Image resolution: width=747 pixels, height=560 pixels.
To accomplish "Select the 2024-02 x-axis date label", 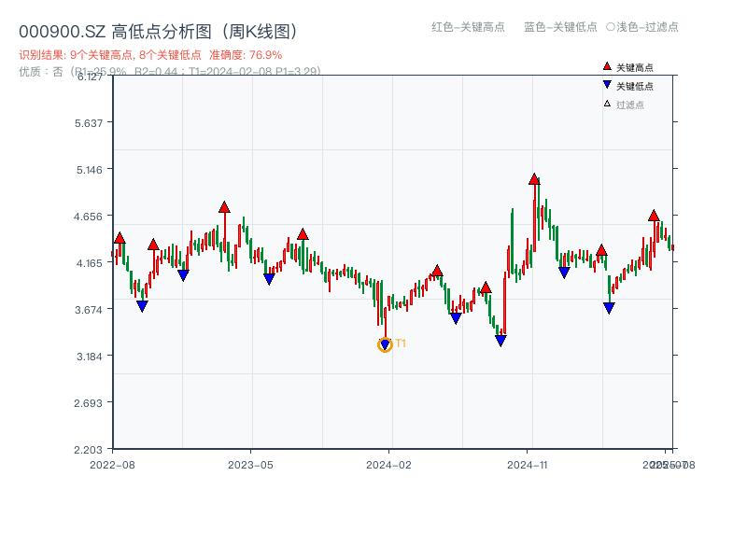I will click(x=389, y=464).
